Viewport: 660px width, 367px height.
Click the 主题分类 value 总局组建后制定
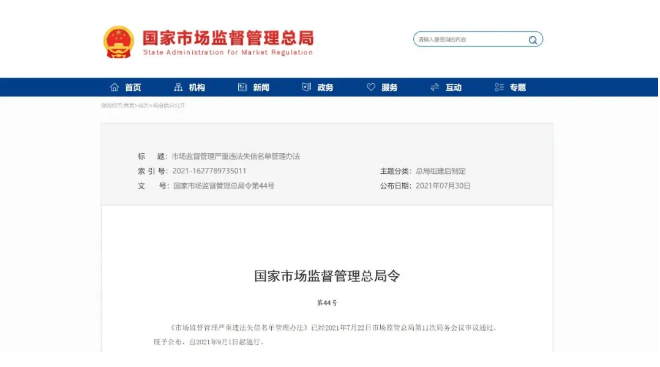(441, 171)
